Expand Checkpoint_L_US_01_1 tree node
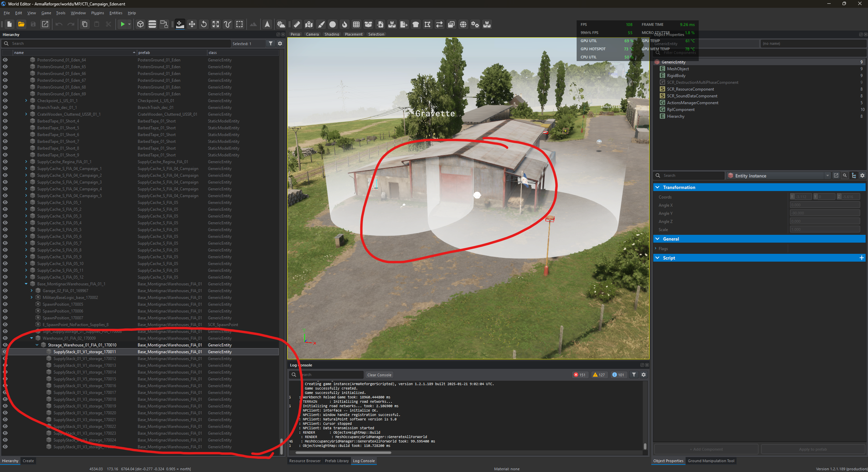Viewport: 868px width, 472px height. pos(26,100)
